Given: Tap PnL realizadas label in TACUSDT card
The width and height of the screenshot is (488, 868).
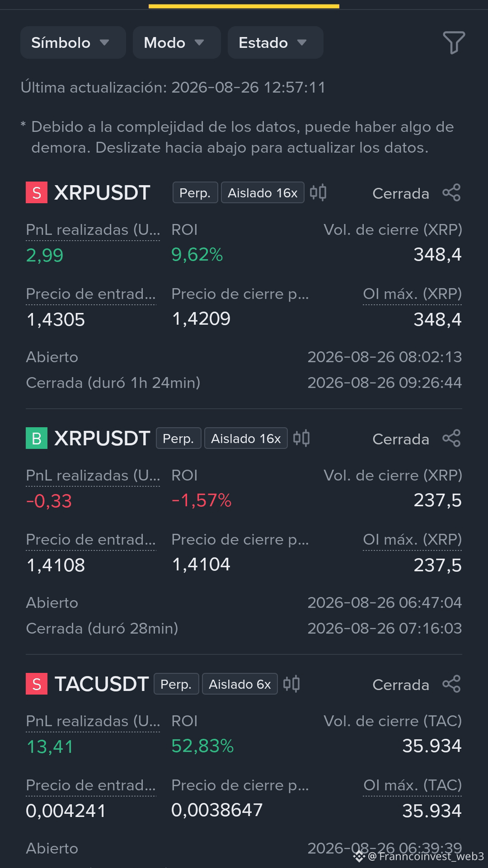Looking at the screenshot, I should 93,721.
